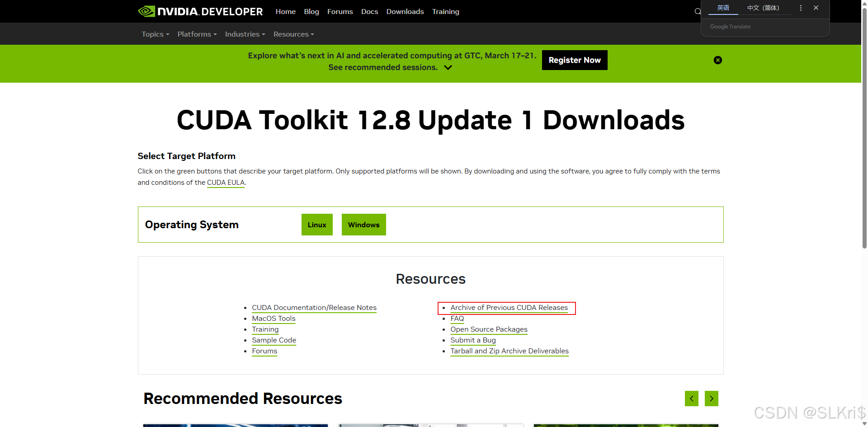Expand recommended sessions chevron in banner
The width and height of the screenshot is (868, 427).
click(448, 67)
